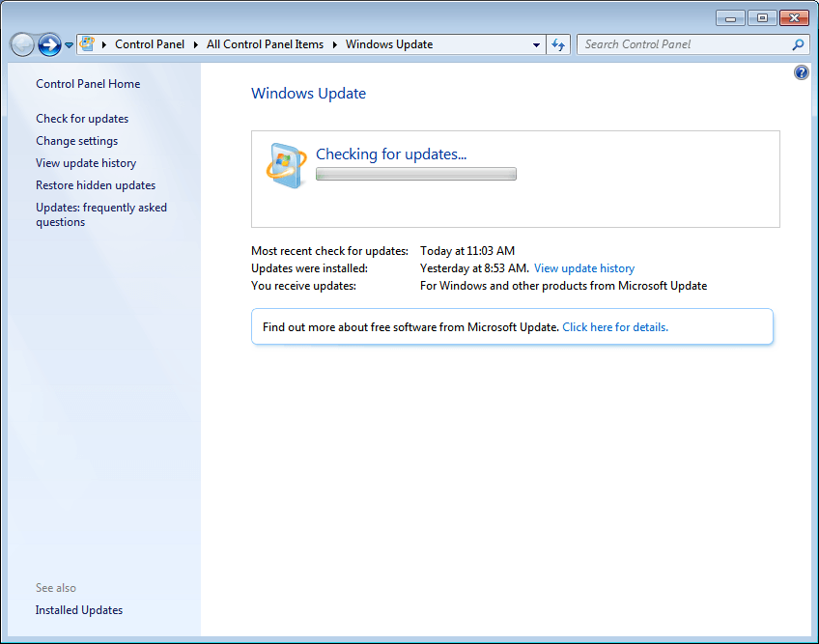The image size is (819, 644).
Task: Expand the arrow before Control Panel breadcrumb
Action: click(104, 45)
